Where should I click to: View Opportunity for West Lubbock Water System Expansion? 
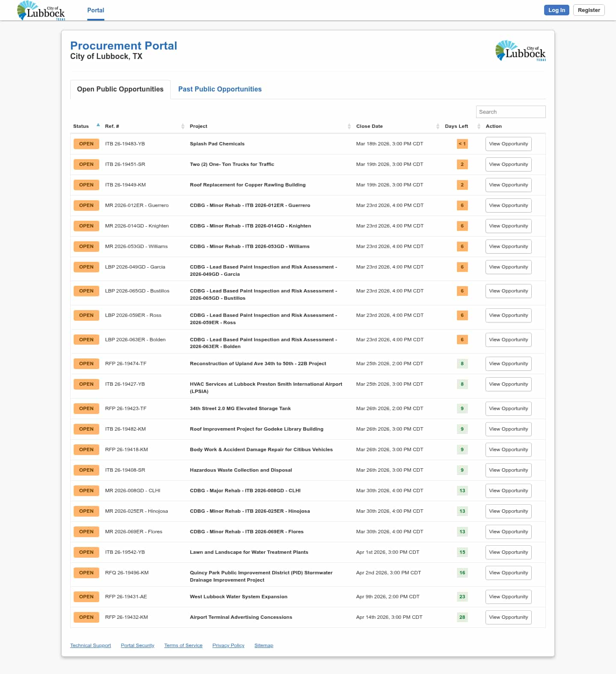[x=508, y=597]
